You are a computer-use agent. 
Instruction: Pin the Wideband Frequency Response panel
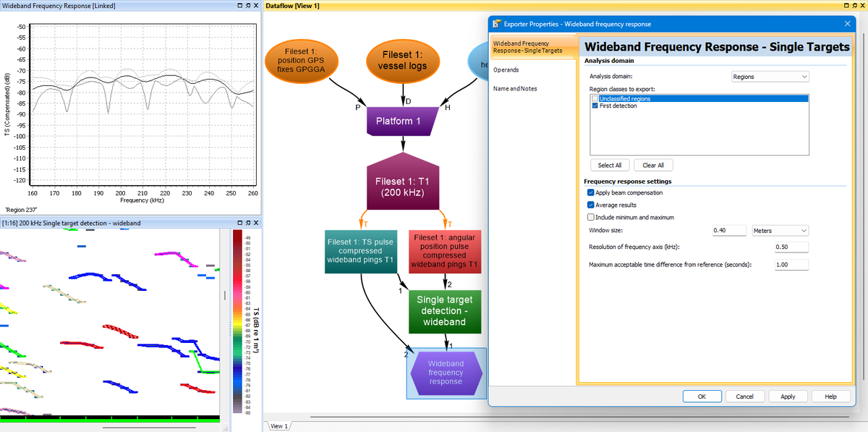247,6
